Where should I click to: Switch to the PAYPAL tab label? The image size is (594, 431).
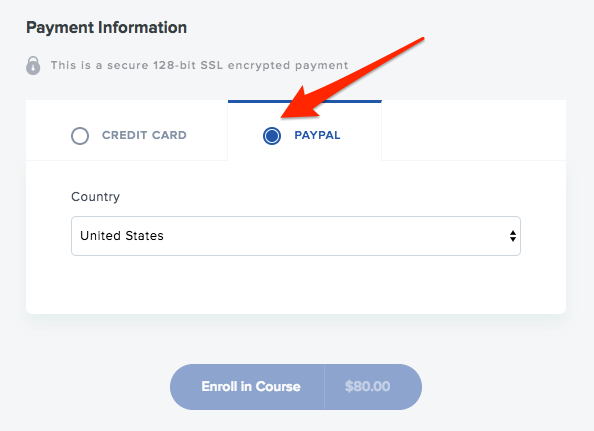(x=317, y=135)
